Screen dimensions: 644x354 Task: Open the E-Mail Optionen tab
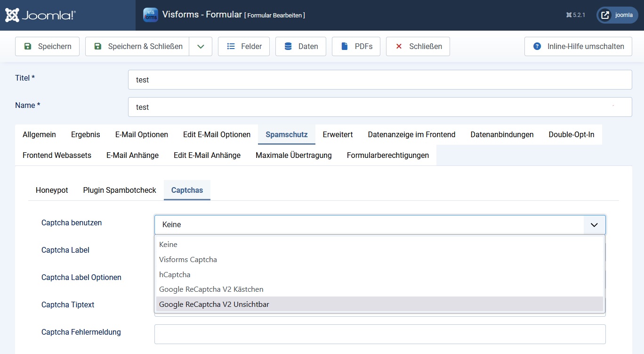coord(142,134)
